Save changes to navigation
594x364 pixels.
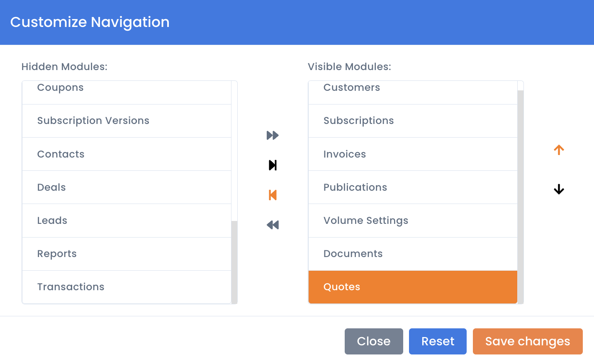point(528,341)
